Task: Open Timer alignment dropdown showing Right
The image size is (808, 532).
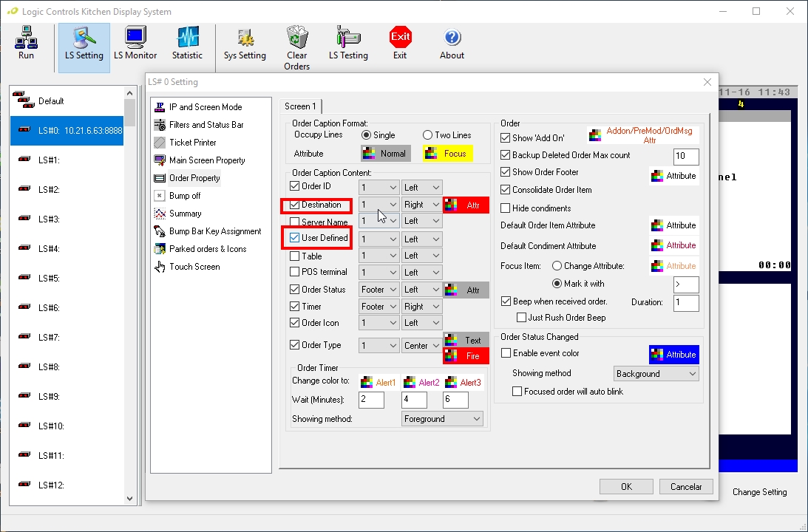Action: point(421,307)
